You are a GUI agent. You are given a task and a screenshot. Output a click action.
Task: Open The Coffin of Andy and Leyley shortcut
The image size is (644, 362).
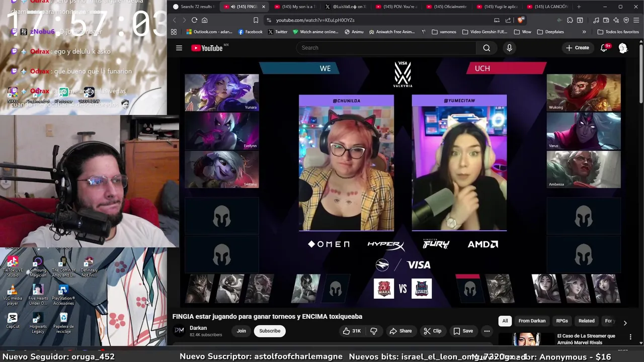63,267
